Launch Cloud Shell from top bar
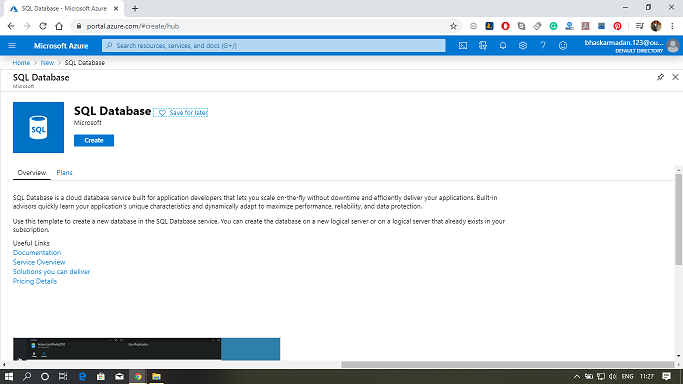Viewport: 683px width, 384px height. [463, 46]
